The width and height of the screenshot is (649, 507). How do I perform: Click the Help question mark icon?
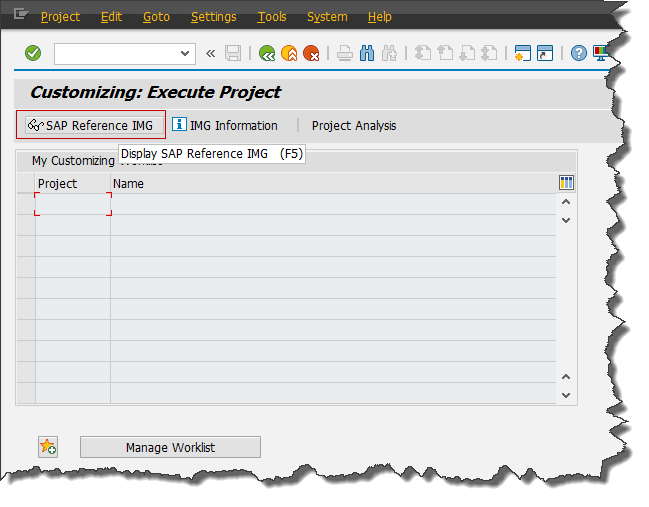pyautogui.click(x=578, y=53)
